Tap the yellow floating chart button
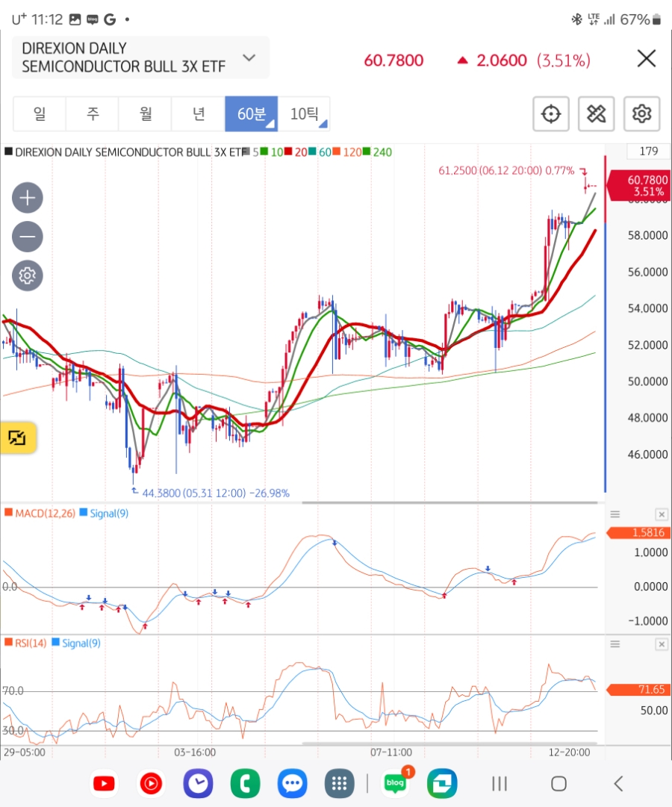Image resolution: width=672 pixels, height=807 pixels. pos(17,438)
